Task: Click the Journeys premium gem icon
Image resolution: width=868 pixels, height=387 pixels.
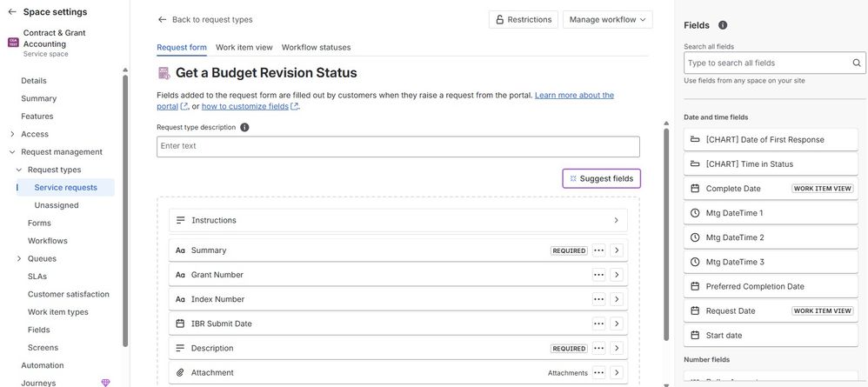Action: pyautogui.click(x=106, y=383)
